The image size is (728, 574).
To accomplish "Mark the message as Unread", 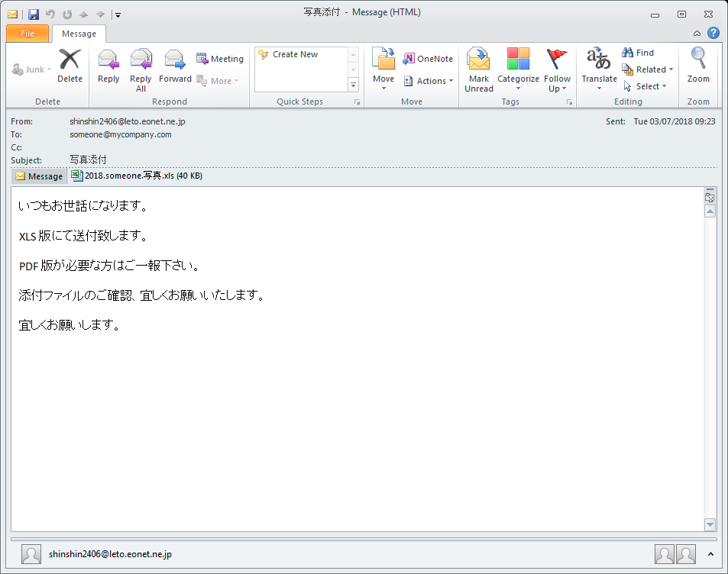I will [x=479, y=70].
